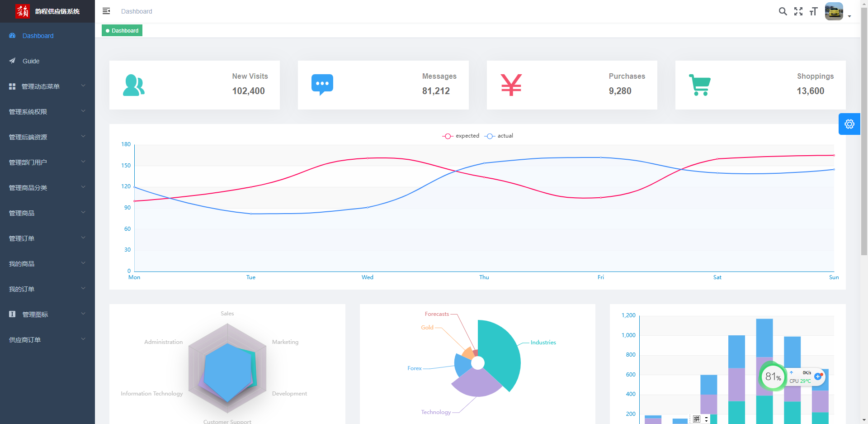Image resolution: width=868 pixels, height=424 pixels.
Task: Toggle the expected series in legend
Action: (x=461, y=136)
